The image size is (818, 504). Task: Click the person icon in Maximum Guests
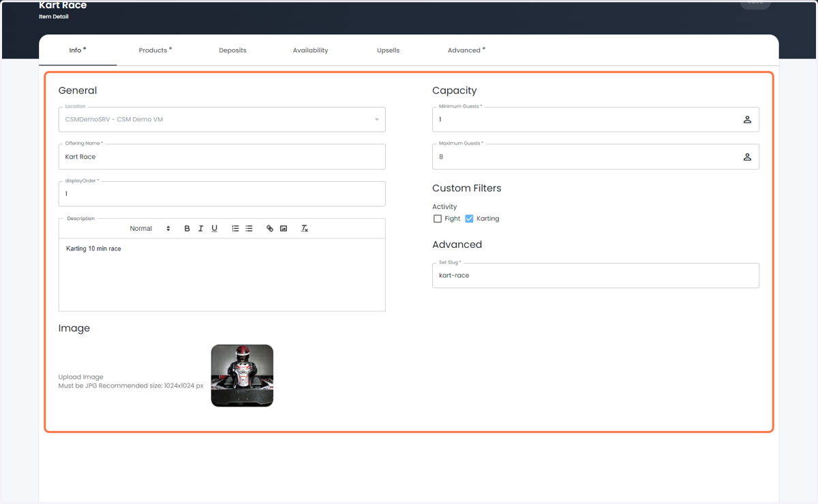[747, 157]
